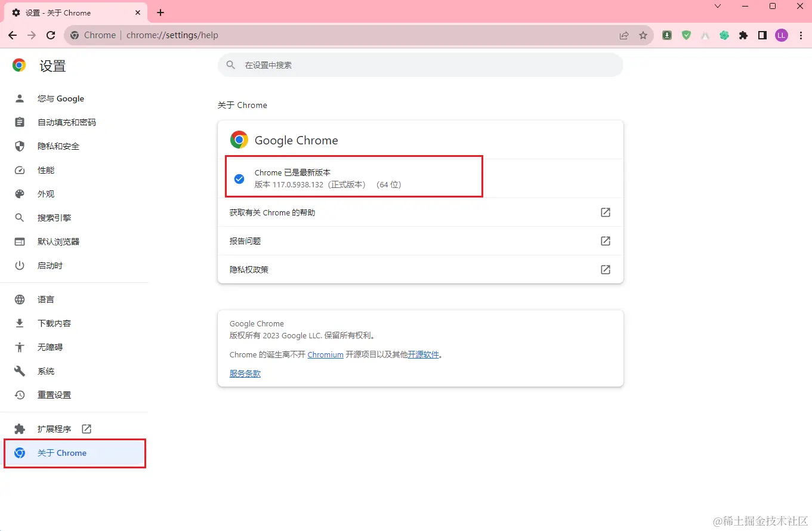Open 隐私和安全 settings section
This screenshot has width=812, height=531.
tap(74, 146)
